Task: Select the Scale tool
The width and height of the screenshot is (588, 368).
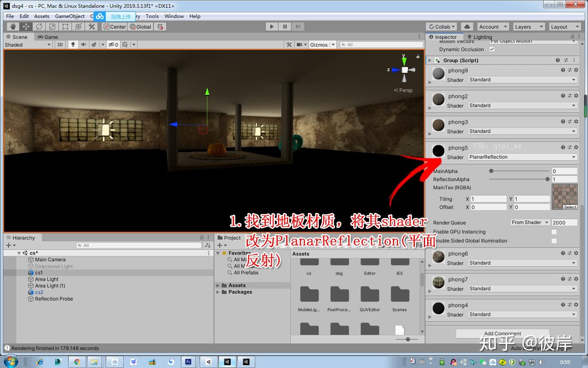Action: tap(52, 26)
